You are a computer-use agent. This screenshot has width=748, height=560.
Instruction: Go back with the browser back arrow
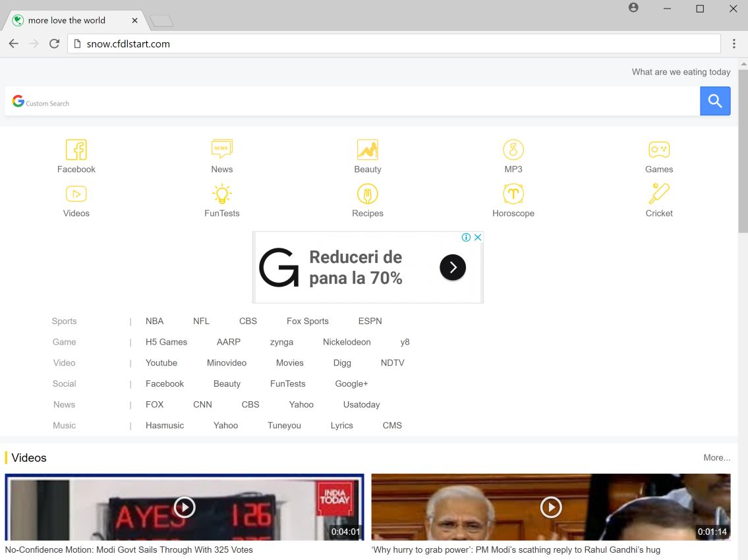point(13,44)
